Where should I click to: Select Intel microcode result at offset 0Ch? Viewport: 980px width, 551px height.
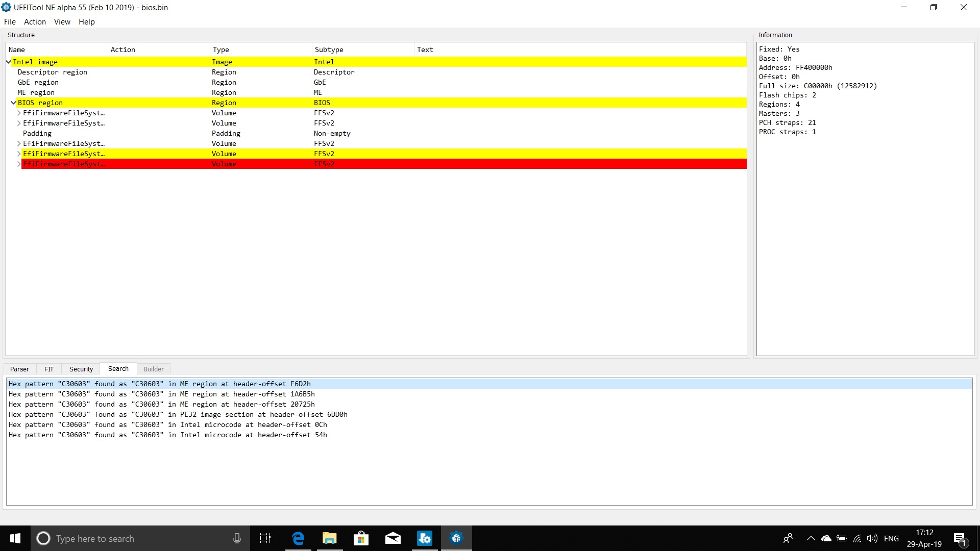[489, 424]
